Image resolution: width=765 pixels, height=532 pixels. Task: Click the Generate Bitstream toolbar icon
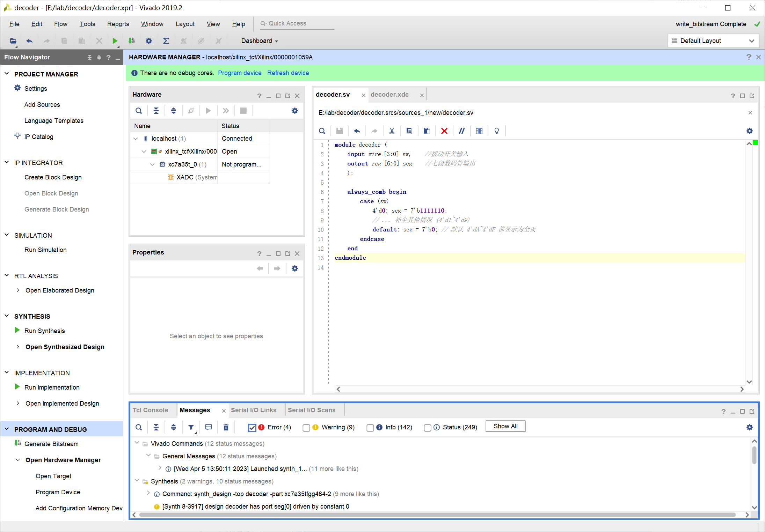pos(132,41)
